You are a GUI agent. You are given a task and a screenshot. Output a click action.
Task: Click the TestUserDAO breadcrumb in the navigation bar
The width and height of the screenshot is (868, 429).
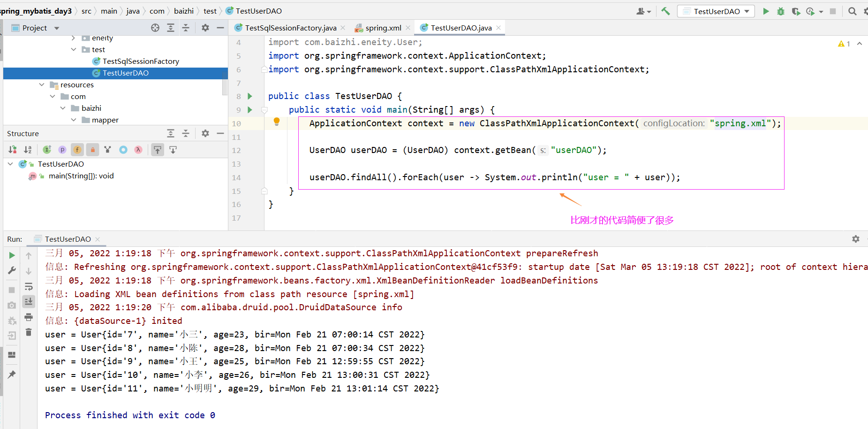tap(254, 11)
